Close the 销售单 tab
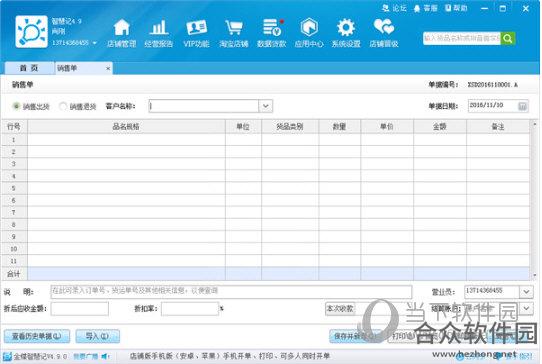This screenshot has width=542, height=364. [x=108, y=68]
